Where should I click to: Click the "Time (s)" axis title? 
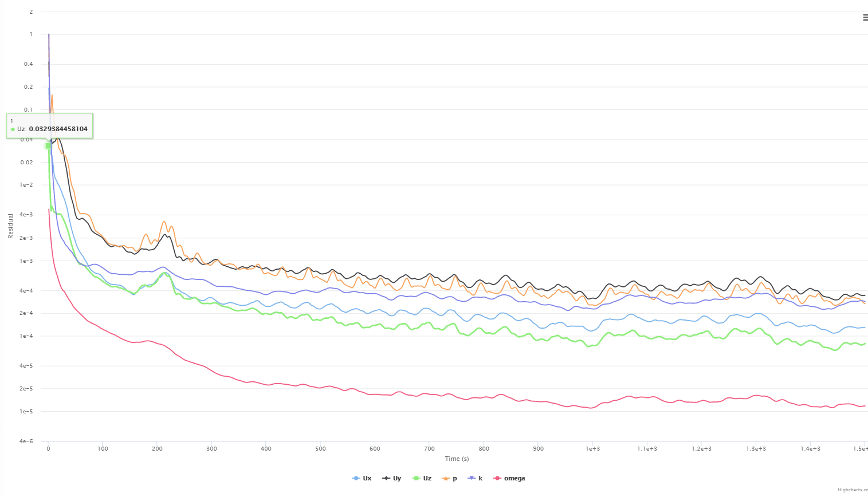(457, 459)
